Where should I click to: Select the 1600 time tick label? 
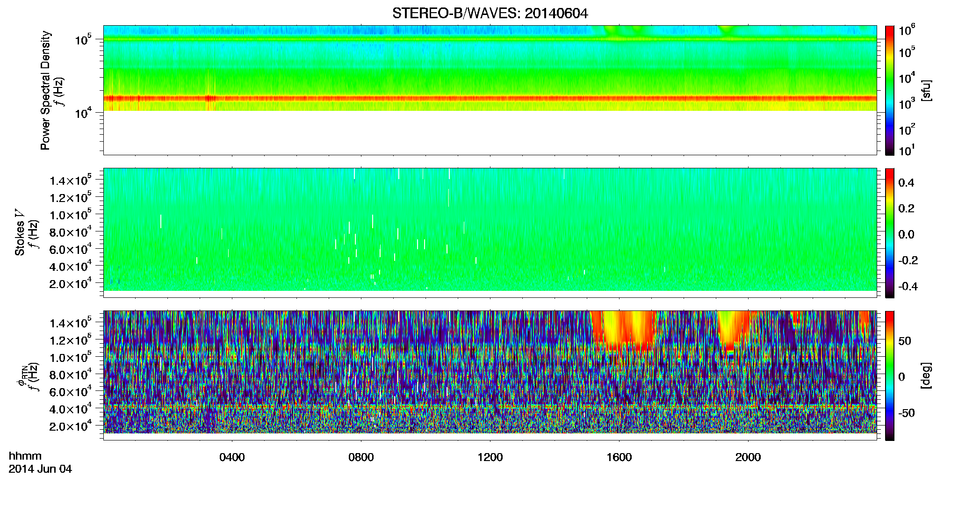tap(619, 457)
